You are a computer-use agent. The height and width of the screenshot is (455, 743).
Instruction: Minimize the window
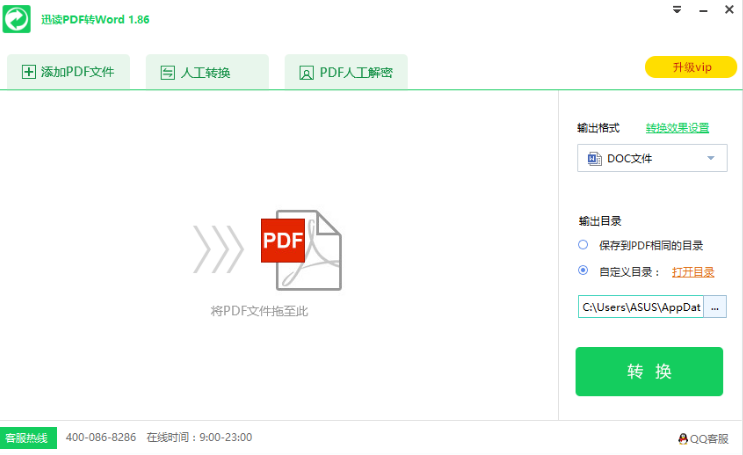click(703, 10)
